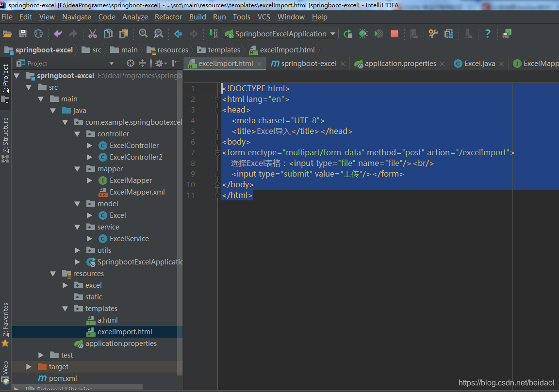This screenshot has height=392, width=559.
Task: Open the Project Structure dialog icon
Action: pyautogui.click(x=449, y=33)
